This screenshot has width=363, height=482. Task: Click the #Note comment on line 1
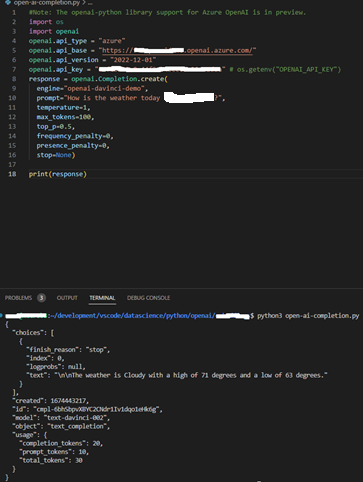[167, 12]
